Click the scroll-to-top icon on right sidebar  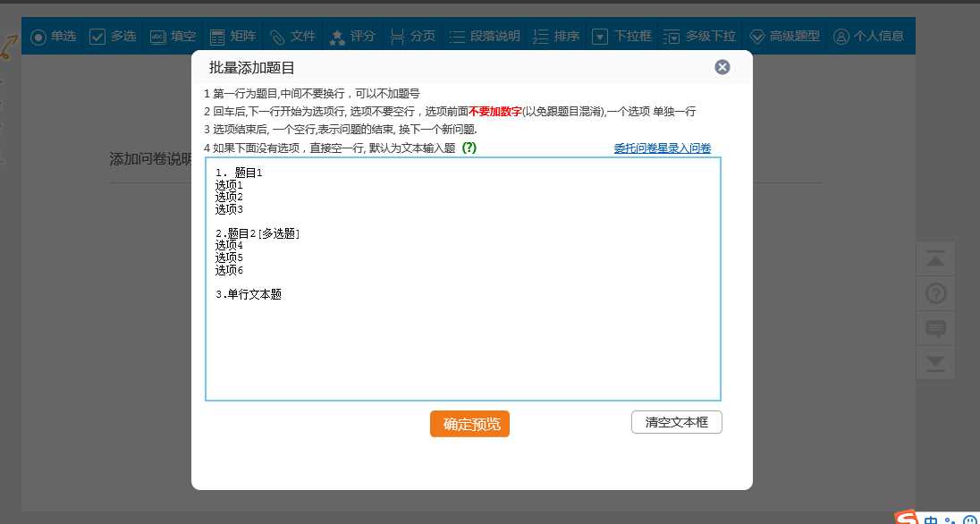[x=935, y=259]
